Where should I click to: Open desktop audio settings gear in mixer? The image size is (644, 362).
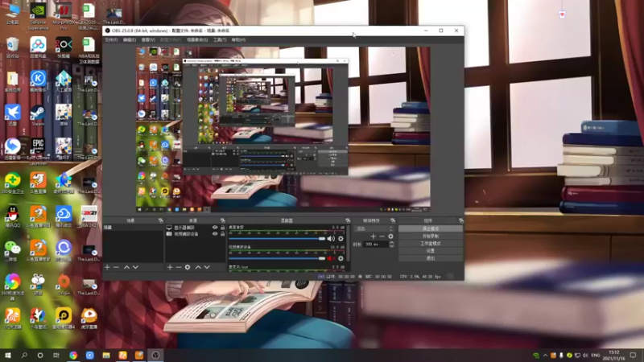[x=341, y=238]
